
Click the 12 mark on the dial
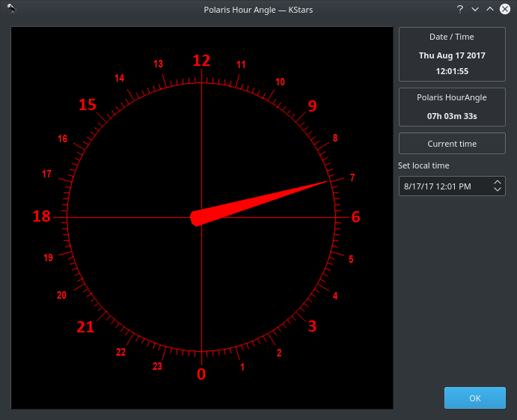(x=201, y=61)
